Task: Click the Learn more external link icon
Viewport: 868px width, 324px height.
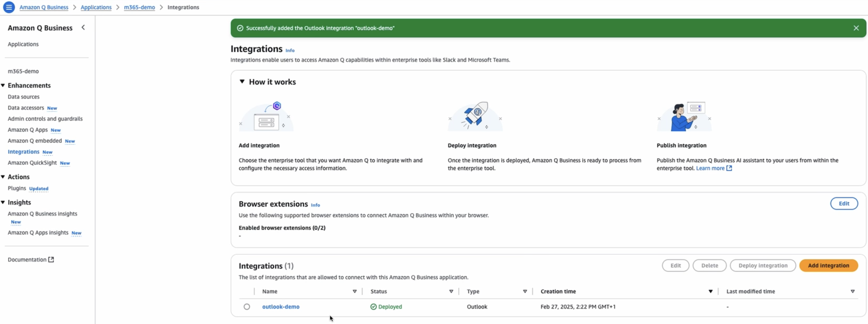Action: [729, 168]
